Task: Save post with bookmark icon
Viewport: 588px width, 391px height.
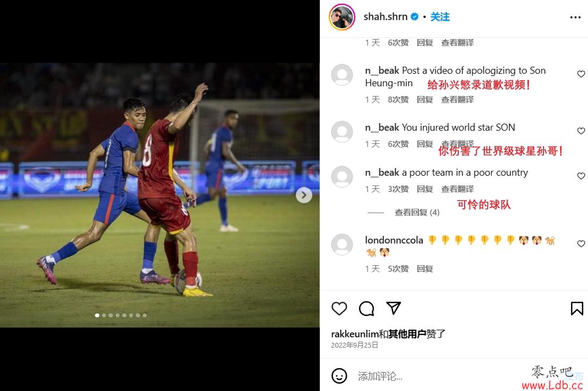Action: (577, 309)
